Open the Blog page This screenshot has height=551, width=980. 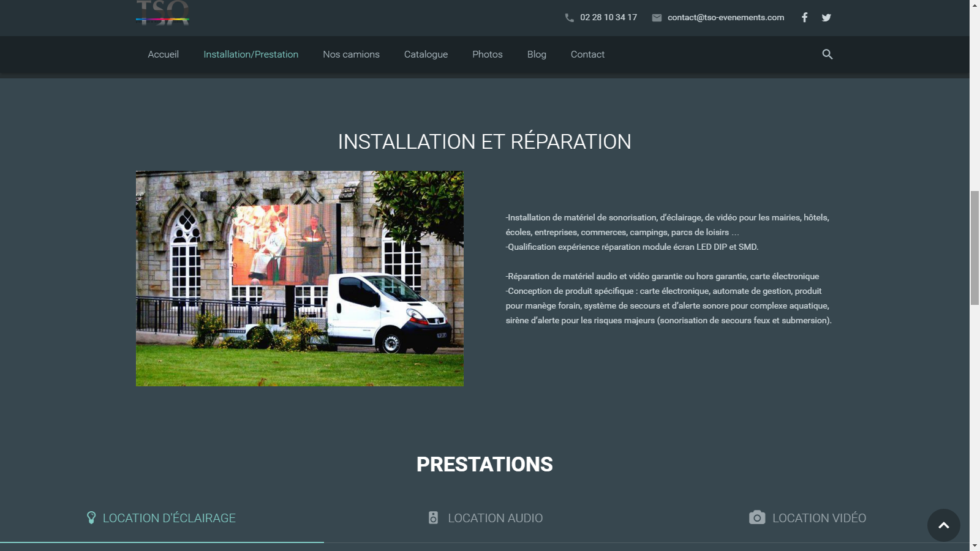pos(537,54)
